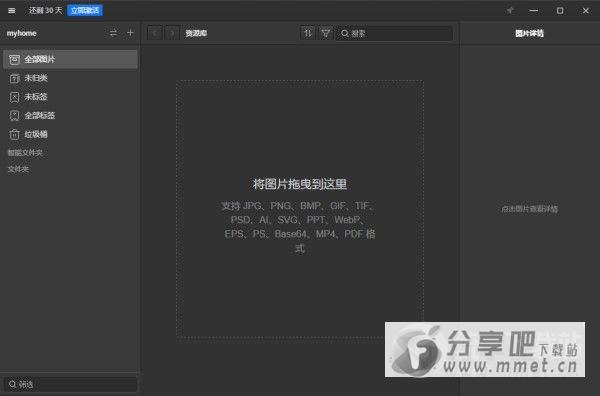
Task: Click the 将图片拖曳到这里 heading
Action: [x=300, y=184]
